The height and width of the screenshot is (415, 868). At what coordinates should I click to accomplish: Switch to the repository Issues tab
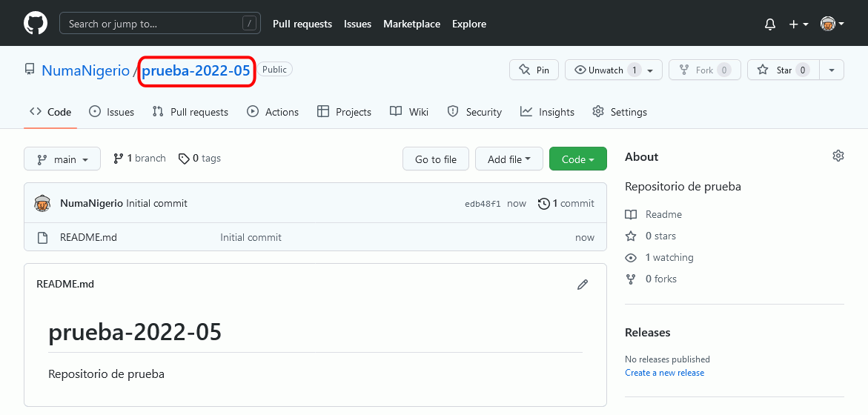pos(111,112)
